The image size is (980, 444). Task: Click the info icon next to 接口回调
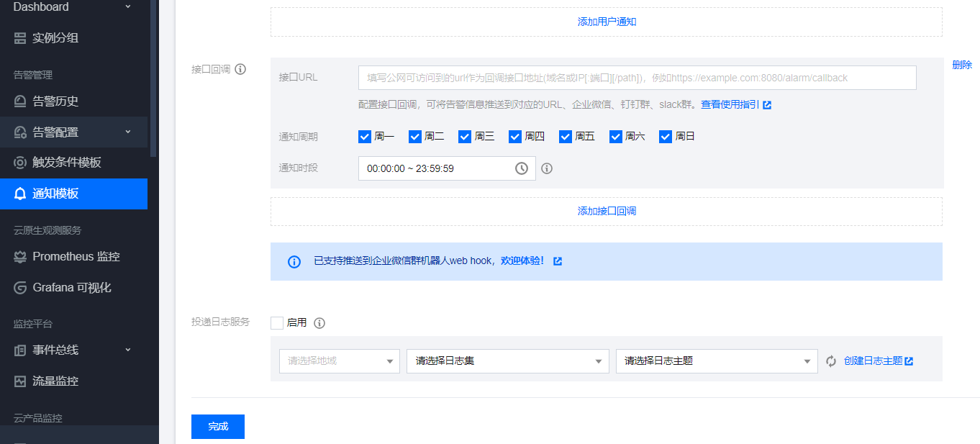(x=240, y=69)
